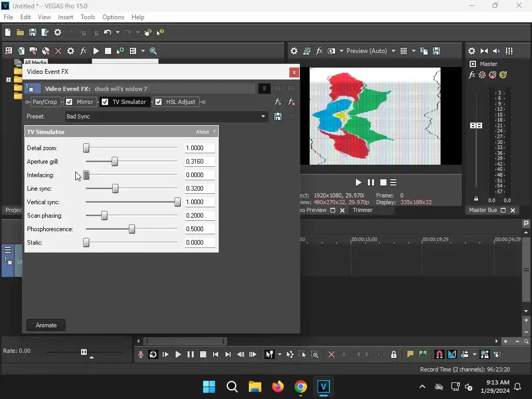This screenshot has width=532, height=399.
Task: Save the current preset
Action: [278, 116]
